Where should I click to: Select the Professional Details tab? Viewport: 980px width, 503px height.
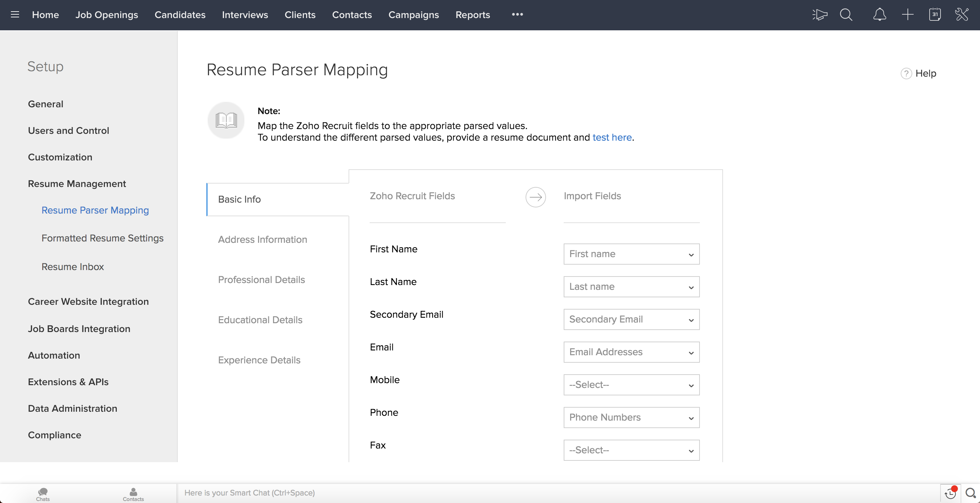click(261, 280)
